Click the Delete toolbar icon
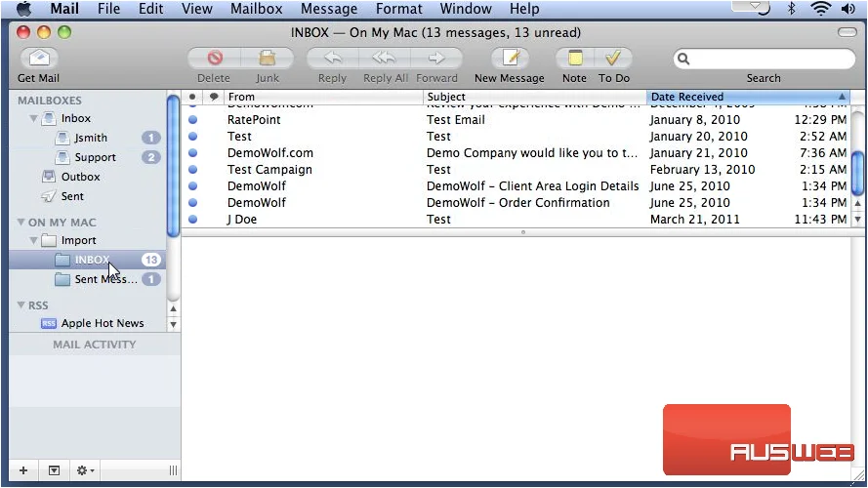The width and height of the screenshot is (868, 488). (215, 59)
